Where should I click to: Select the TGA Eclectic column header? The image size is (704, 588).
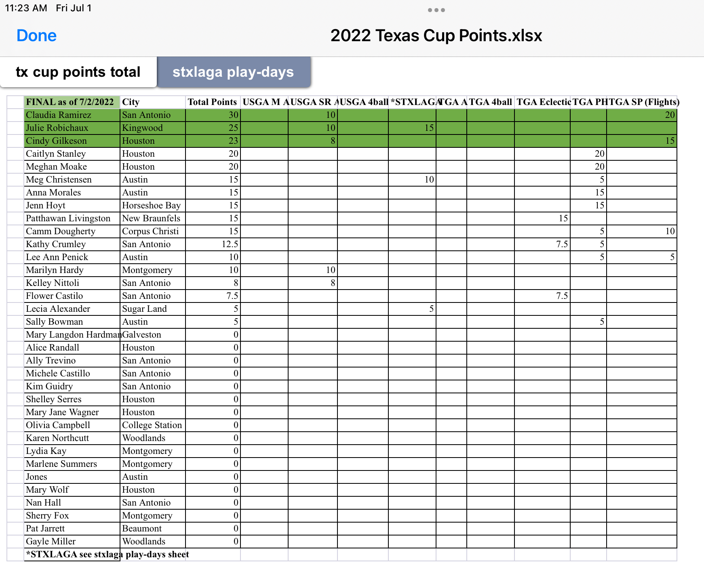(542, 102)
